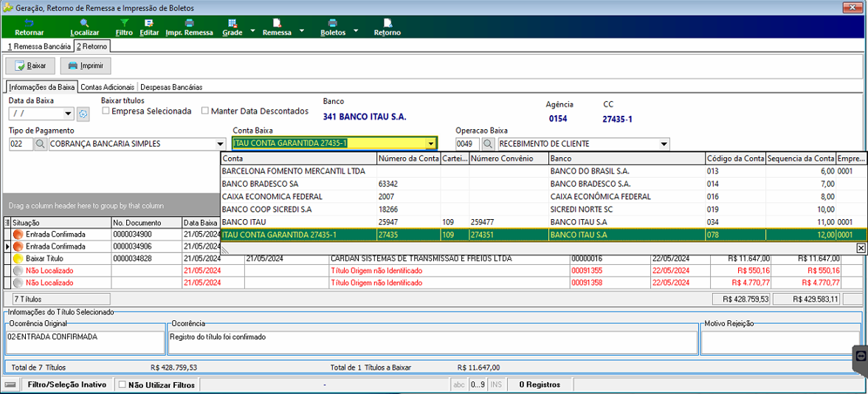Click the Boletos printer icon
Screen dimensions: 868x394
(333, 24)
